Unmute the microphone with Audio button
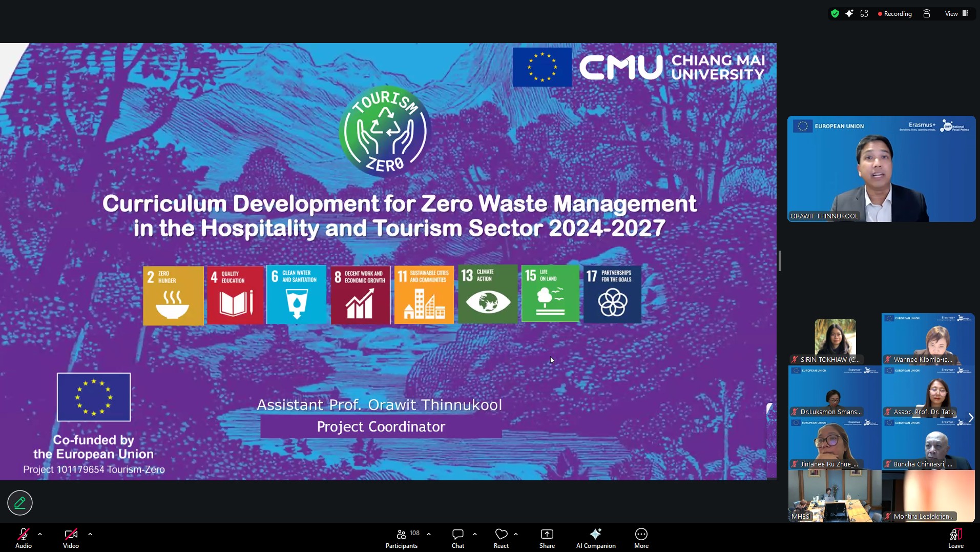980x552 pixels. [24, 538]
